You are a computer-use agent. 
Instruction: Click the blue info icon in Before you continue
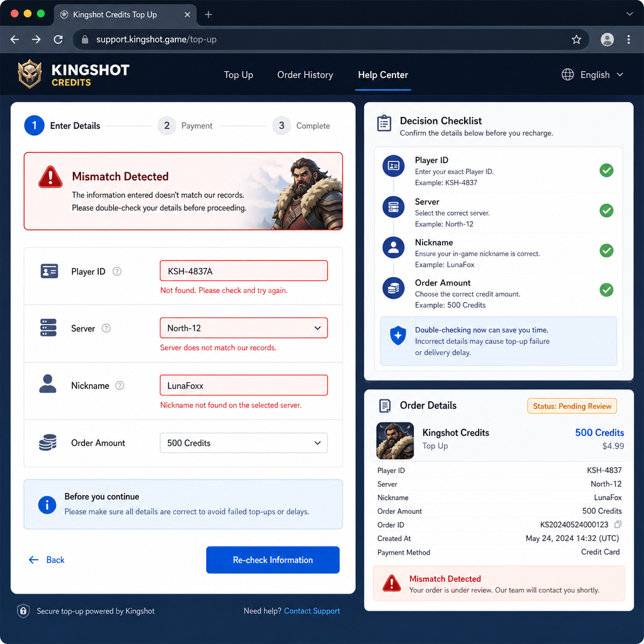click(x=47, y=505)
